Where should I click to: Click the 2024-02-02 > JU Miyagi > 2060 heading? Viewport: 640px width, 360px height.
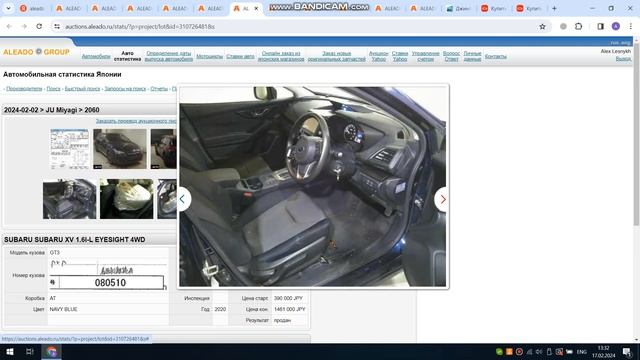tap(51, 110)
